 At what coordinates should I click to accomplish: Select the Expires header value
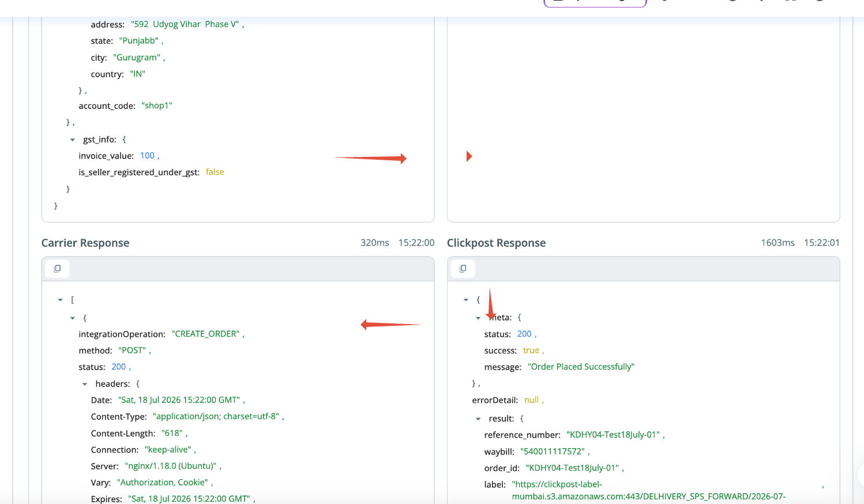189,499
